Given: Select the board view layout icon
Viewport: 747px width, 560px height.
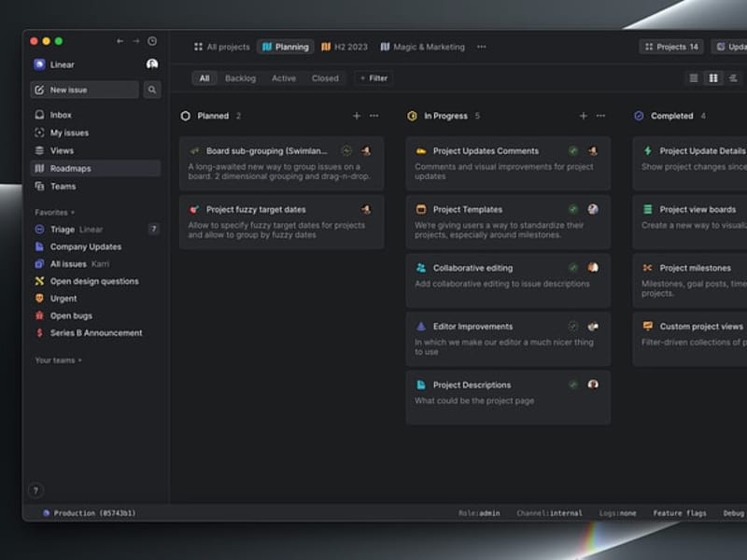Looking at the screenshot, I should pyautogui.click(x=713, y=78).
